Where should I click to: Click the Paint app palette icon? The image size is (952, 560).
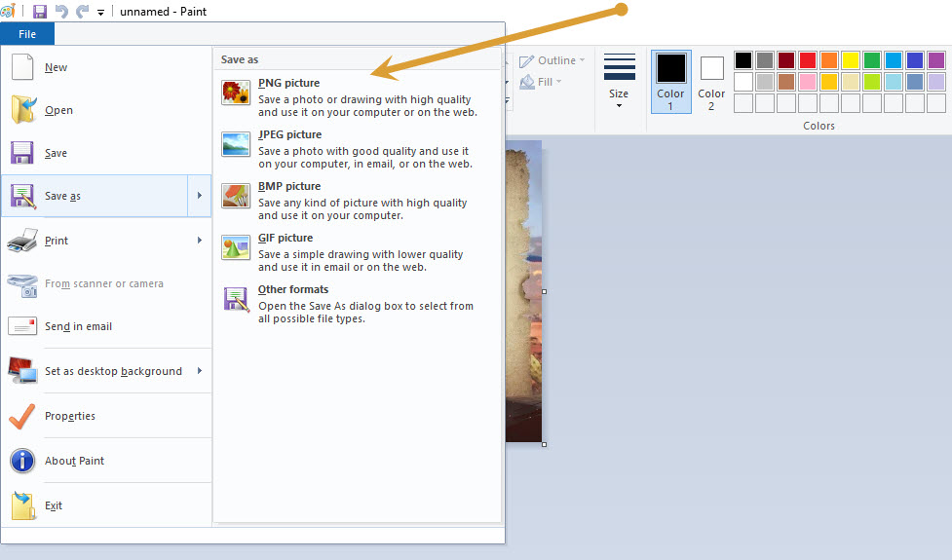8,11
